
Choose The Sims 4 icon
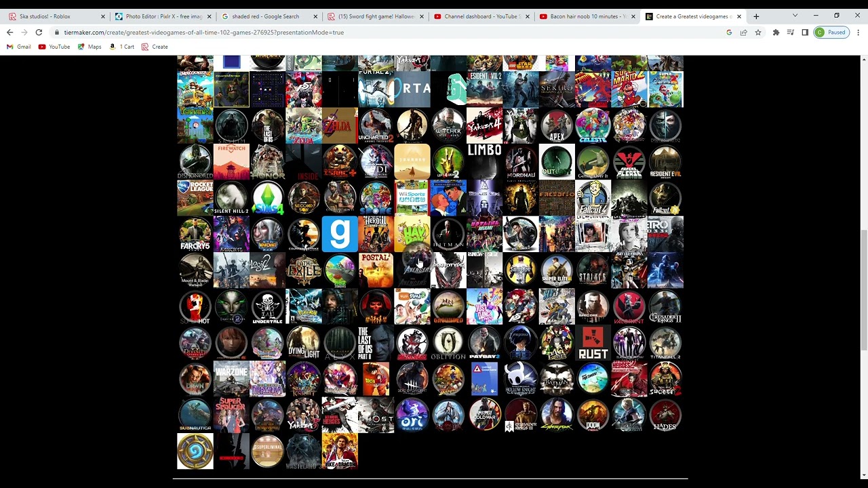(267, 198)
